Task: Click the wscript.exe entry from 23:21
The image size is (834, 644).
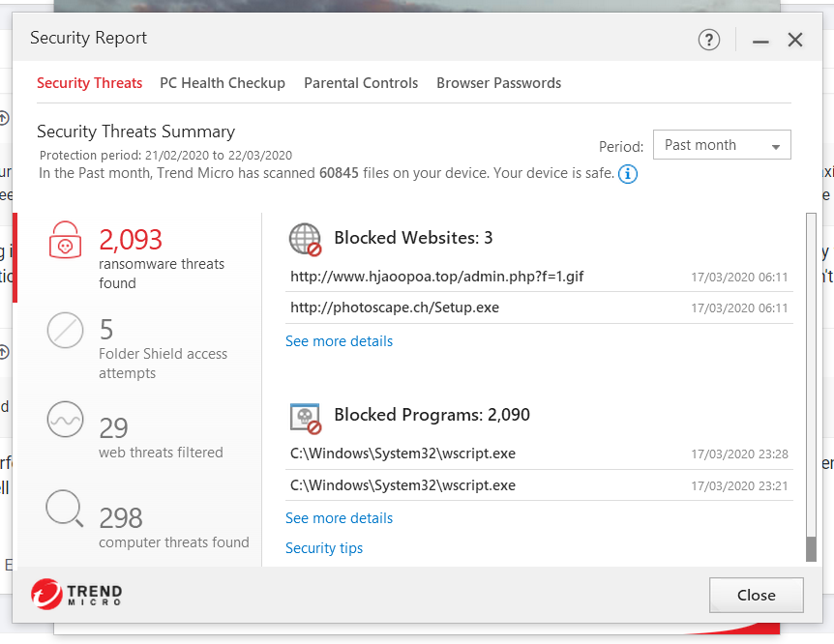Action: (539, 485)
